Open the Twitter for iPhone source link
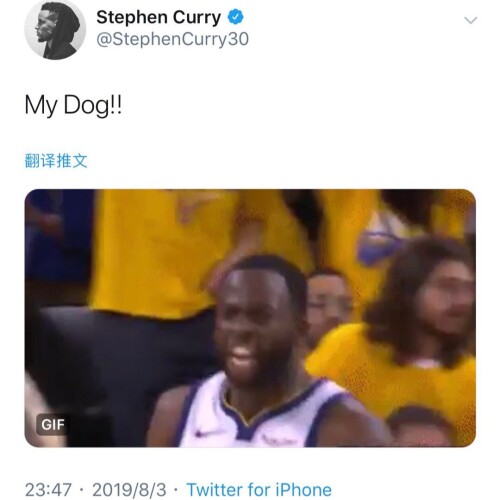This screenshot has width=500, height=500. click(259, 490)
